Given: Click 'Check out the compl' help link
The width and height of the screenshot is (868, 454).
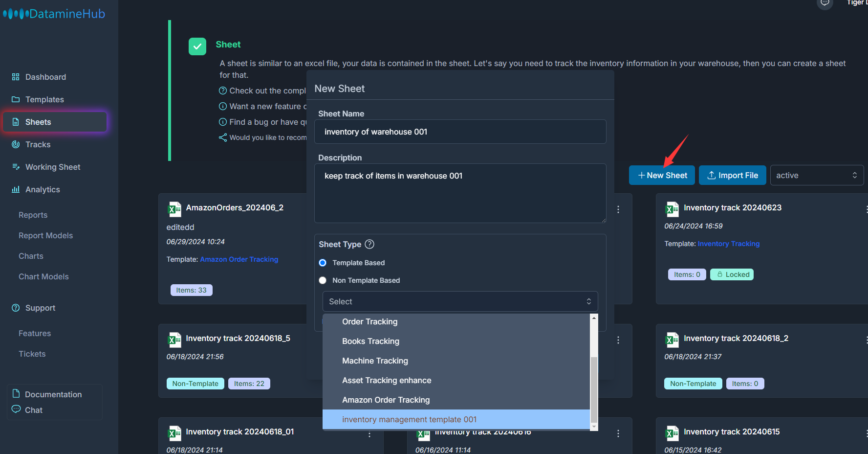Looking at the screenshot, I should click(x=267, y=91).
